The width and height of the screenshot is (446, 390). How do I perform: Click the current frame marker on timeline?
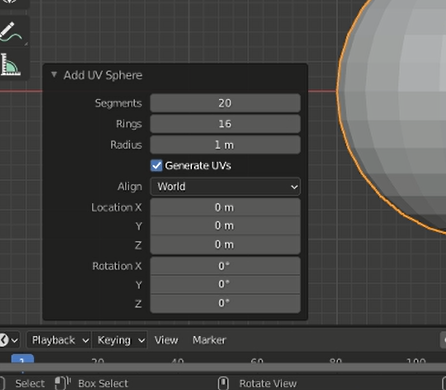coord(22,360)
